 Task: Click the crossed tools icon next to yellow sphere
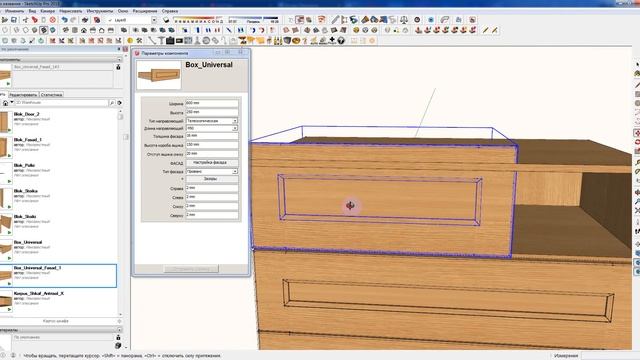click(x=139, y=40)
